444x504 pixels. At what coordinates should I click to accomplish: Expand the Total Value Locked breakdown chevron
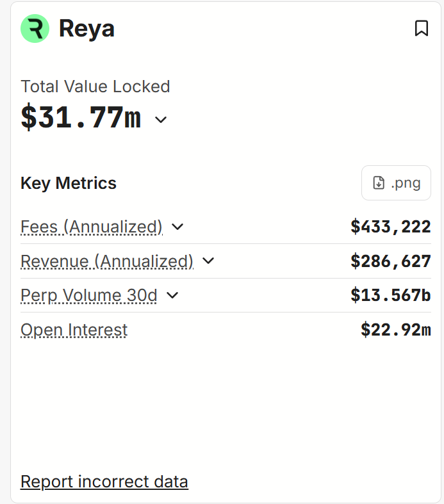point(161,120)
